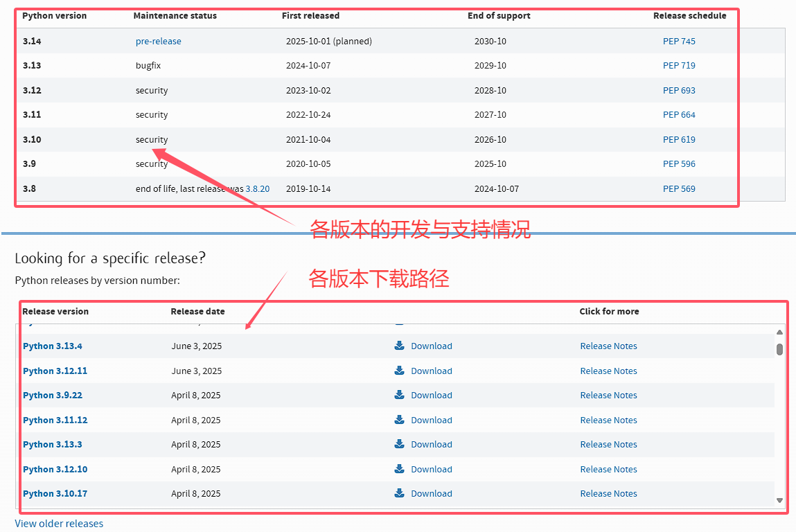Click download icon for Python 3.13.3

click(x=400, y=444)
